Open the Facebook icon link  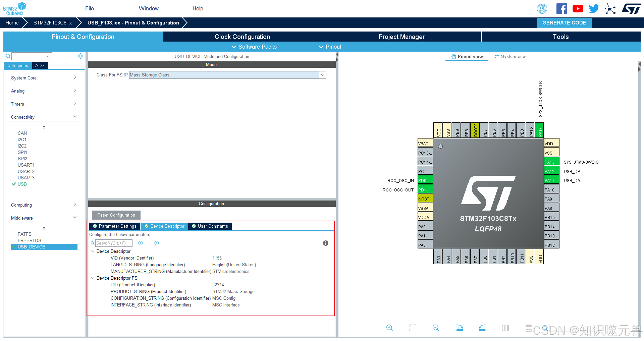coord(561,9)
